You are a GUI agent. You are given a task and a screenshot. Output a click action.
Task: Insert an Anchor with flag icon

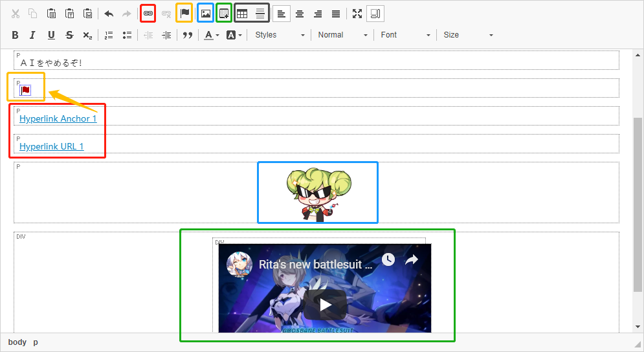pyautogui.click(x=184, y=13)
